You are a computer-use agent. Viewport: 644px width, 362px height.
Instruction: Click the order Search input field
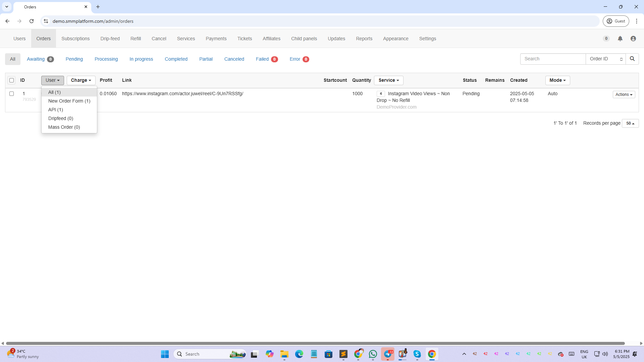pyautogui.click(x=552, y=59)
